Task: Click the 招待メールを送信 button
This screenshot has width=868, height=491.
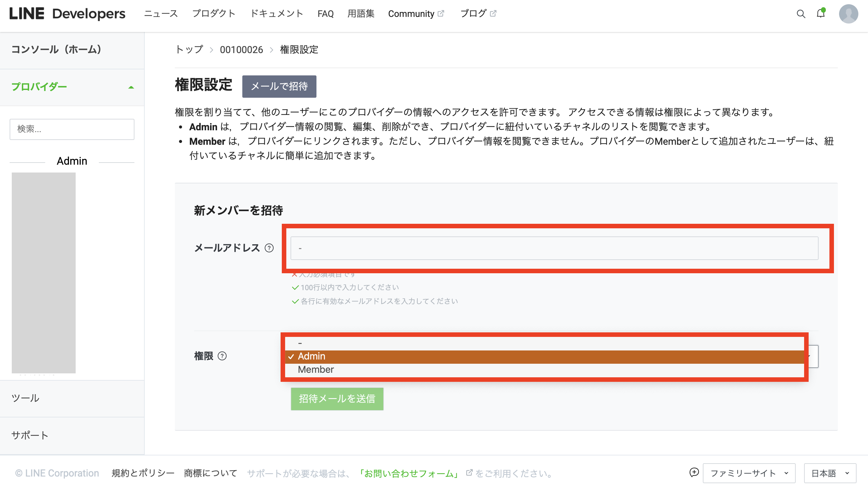Action: point(337,399)
